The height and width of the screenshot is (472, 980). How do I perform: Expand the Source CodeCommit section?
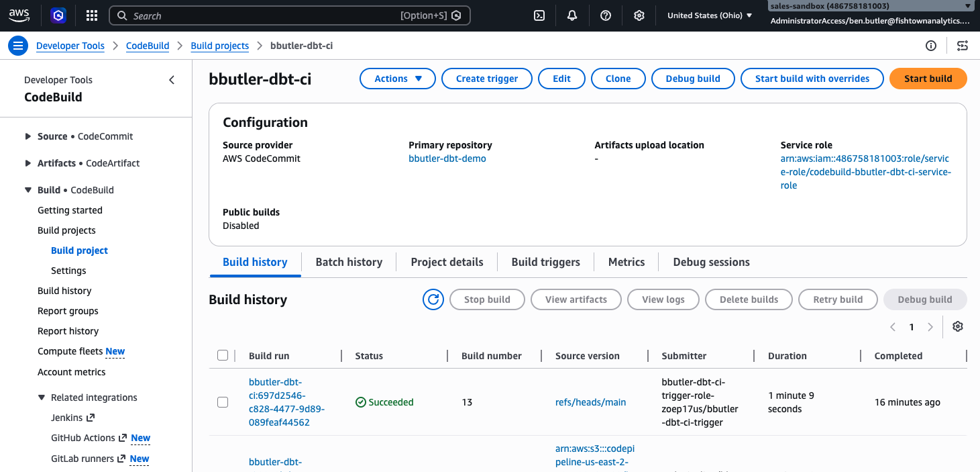tap(28, 136)
